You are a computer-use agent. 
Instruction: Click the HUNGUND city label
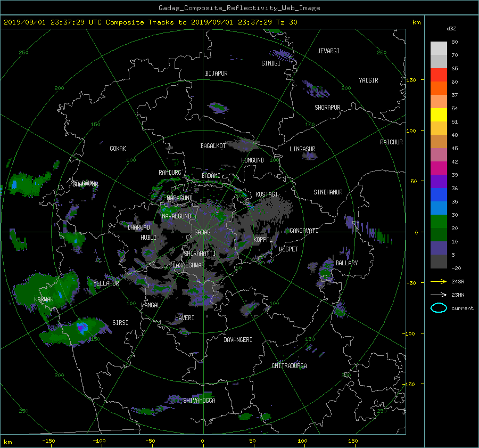[x=252, y=160]
